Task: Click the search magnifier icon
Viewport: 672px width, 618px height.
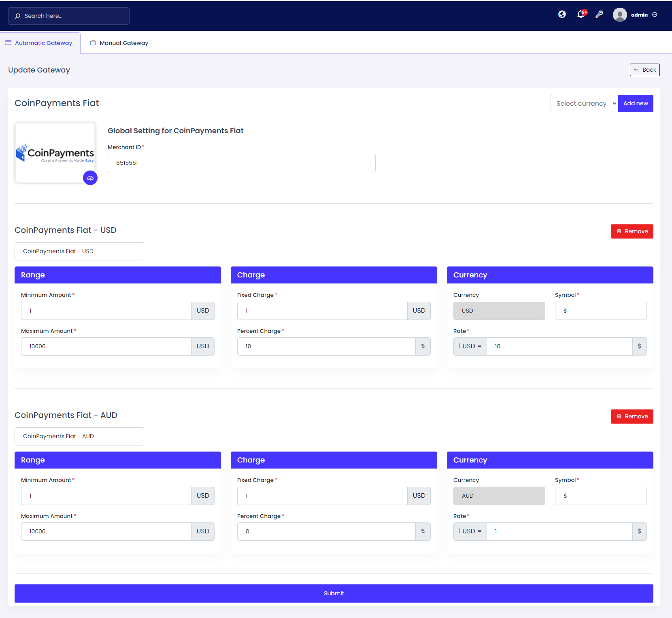Action: coord(17,16)
